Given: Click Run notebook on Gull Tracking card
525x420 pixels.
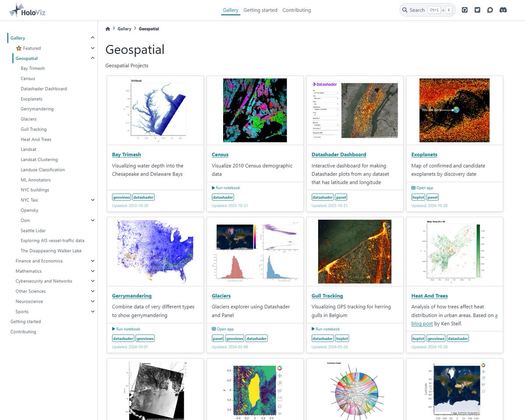Looking at the screenshot, I should click(x=325, y=329).
